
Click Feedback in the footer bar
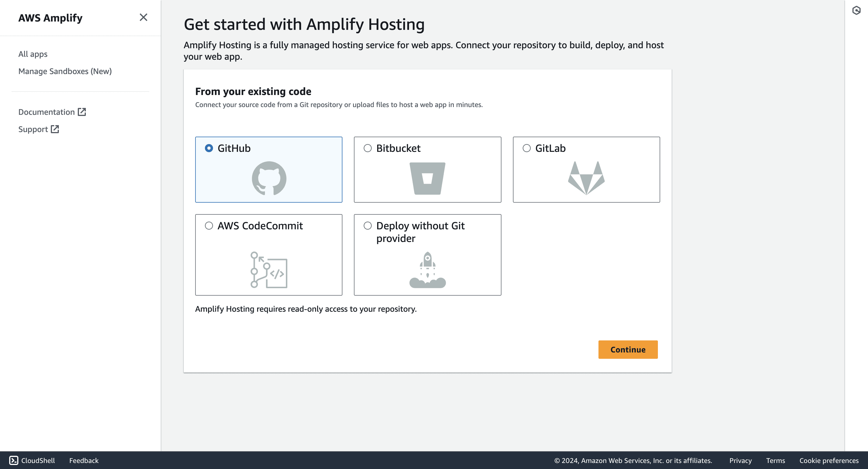84,460
